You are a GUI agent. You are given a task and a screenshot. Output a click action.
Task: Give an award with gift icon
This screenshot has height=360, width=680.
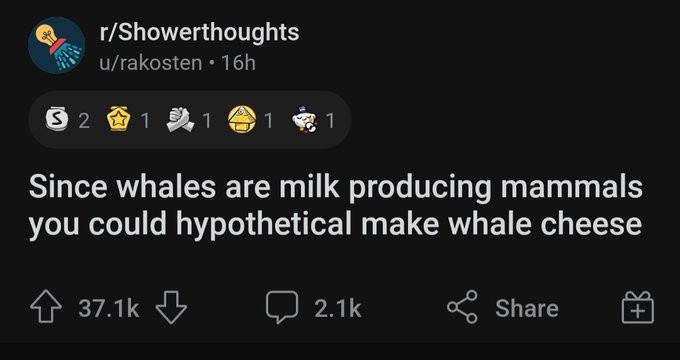[638, 307]
